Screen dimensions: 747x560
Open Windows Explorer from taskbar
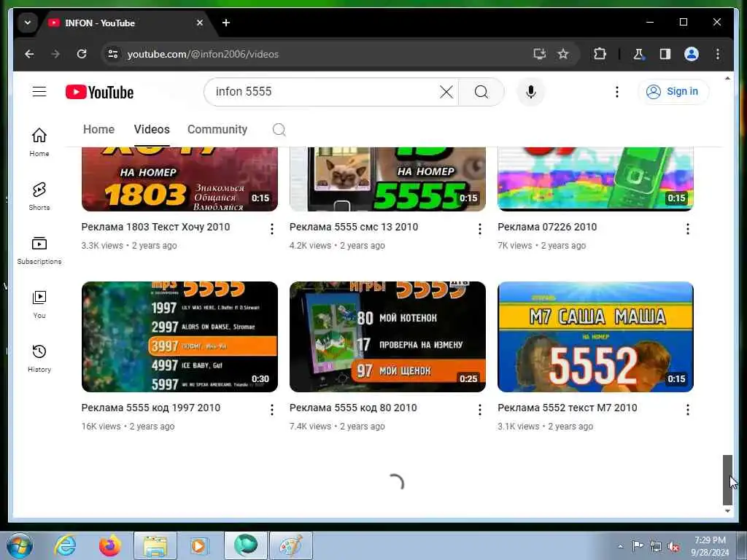[155, 545]
